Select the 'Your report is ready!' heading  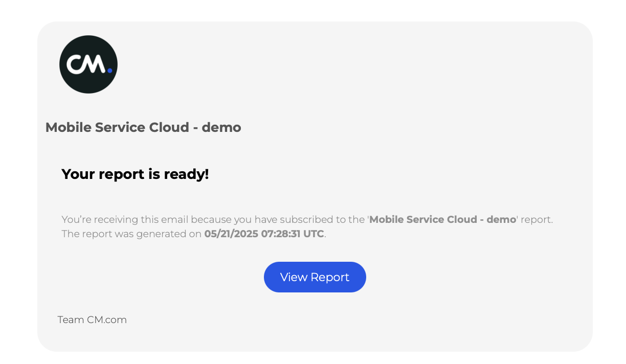coord(135,174)
